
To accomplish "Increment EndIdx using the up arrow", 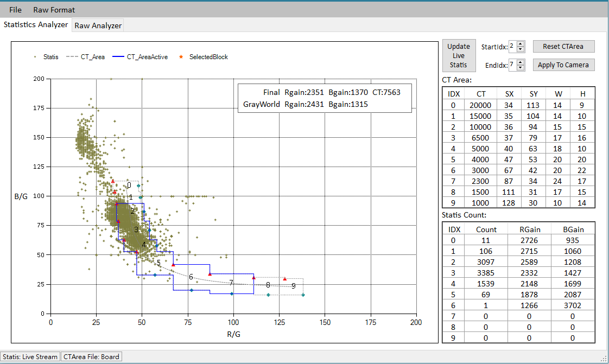I will point(521,62).
